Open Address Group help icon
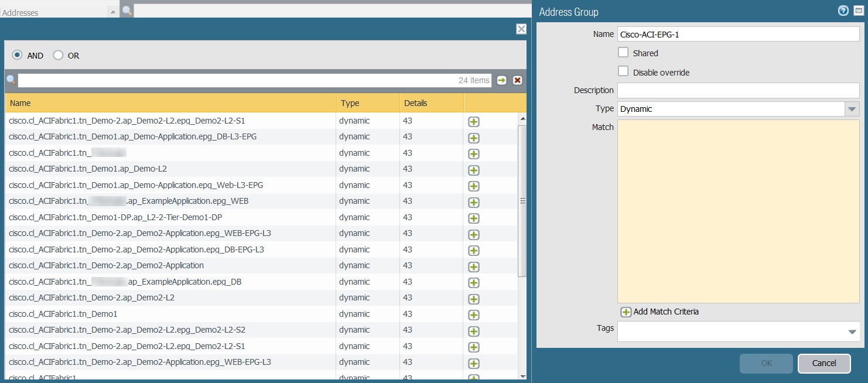The height and width of the screenshot is (383, 868). pos(843,11)
